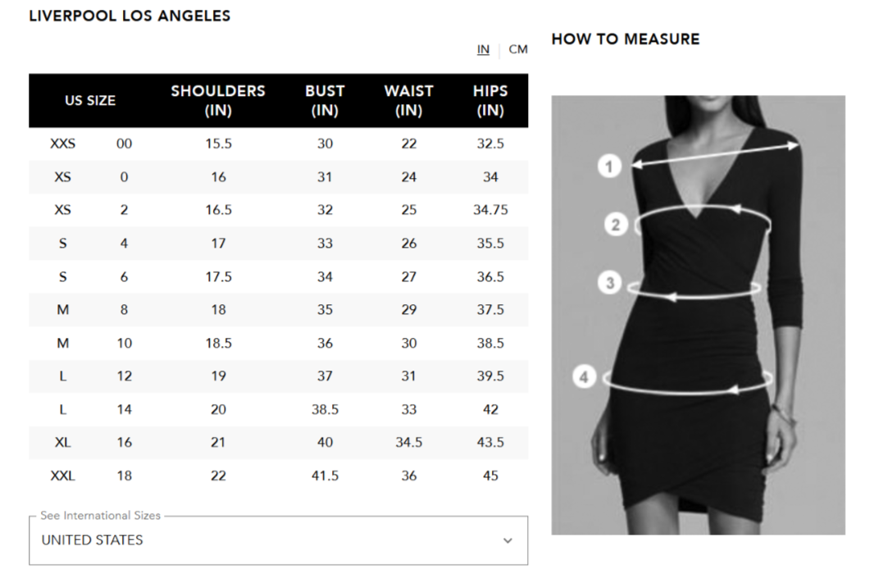Viewport: 874px width, 588px height.
Task: Open the See International Sizes dropdown
Action: coord(278,540)
